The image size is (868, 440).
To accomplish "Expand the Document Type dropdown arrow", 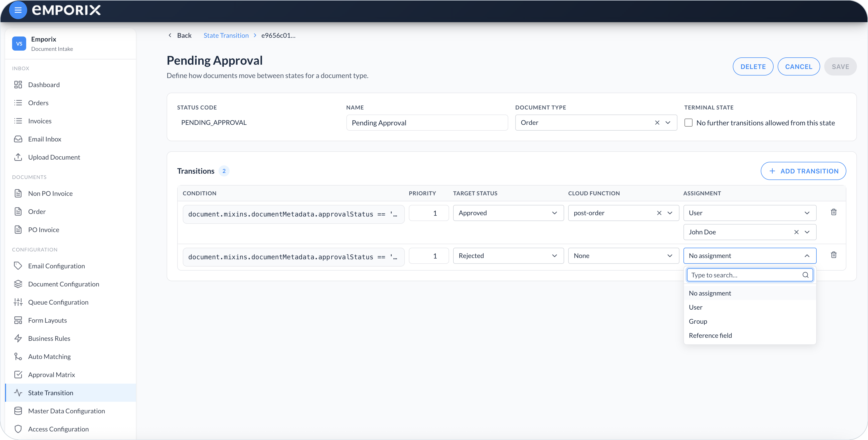I will click(668, 123).
